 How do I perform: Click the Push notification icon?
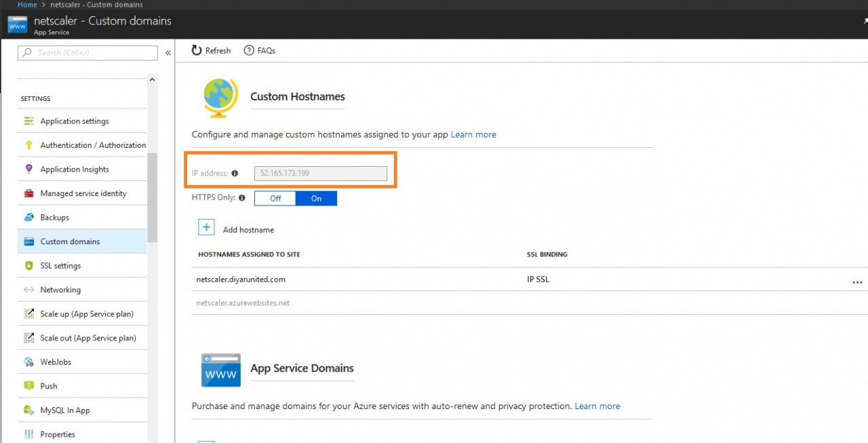click(28, 386)
